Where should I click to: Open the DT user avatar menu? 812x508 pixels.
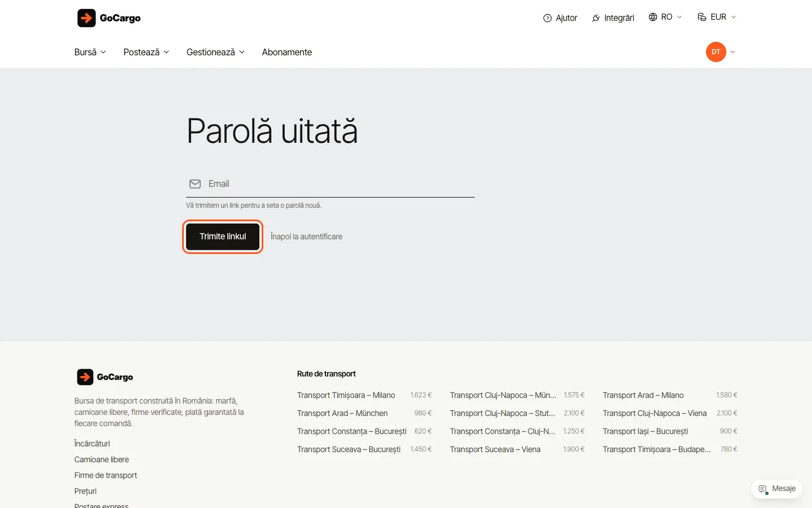point(716,52)
